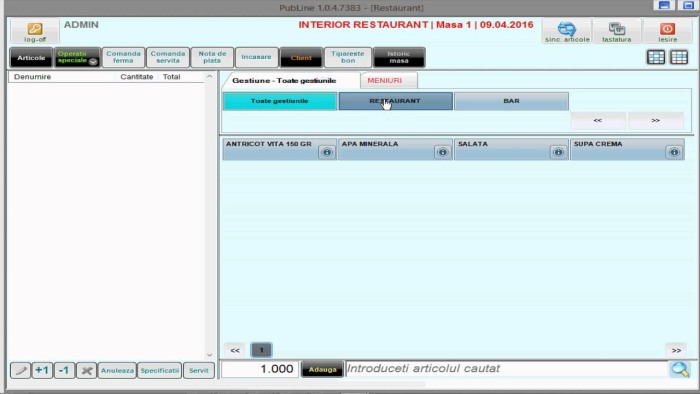The image size is (700, 394).
Task: Switch to the first grid layout icon
Action: click(656, 57)
